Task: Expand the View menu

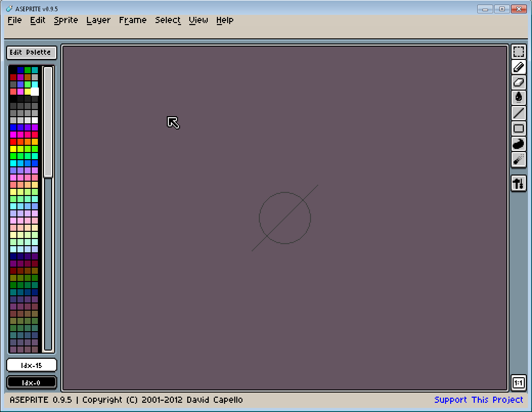Action: pos(198,20)
